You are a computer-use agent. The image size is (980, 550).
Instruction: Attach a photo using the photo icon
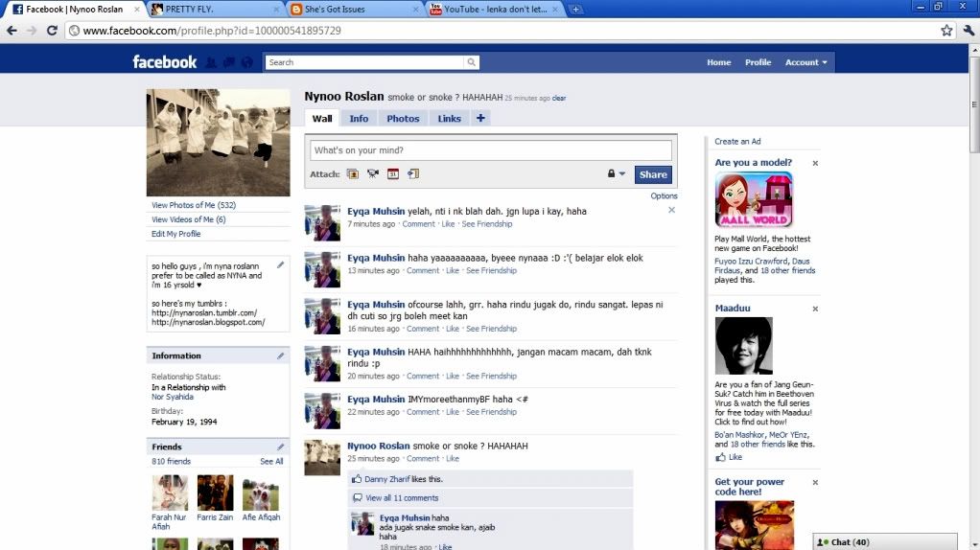[352, 174]
